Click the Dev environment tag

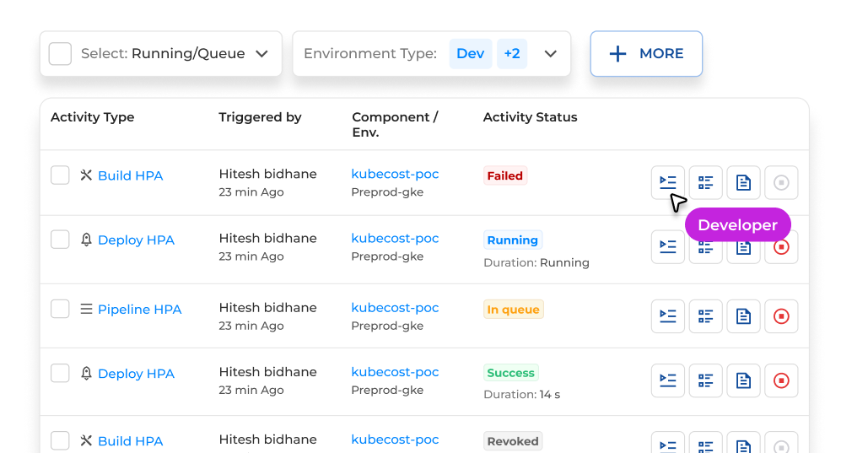pyautogui.click(x=470, y=54)
